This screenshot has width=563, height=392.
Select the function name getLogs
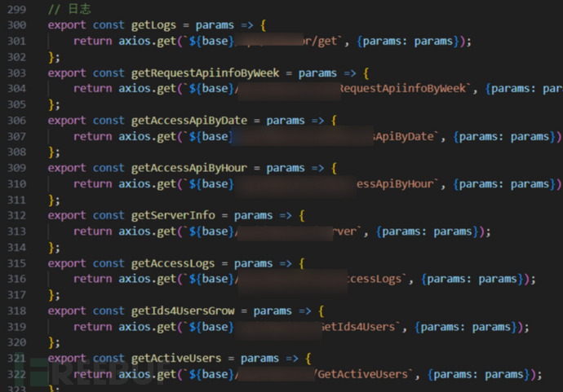153,25
